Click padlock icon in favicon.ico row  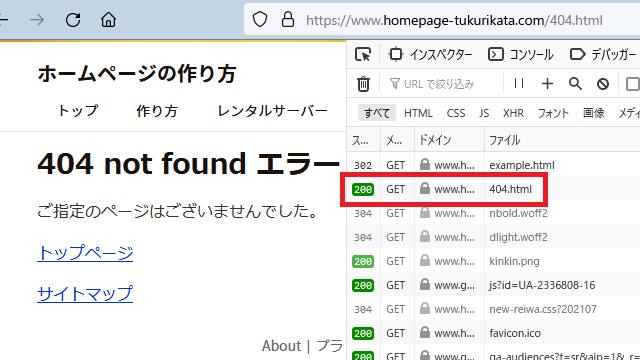(x=425, y=332)
